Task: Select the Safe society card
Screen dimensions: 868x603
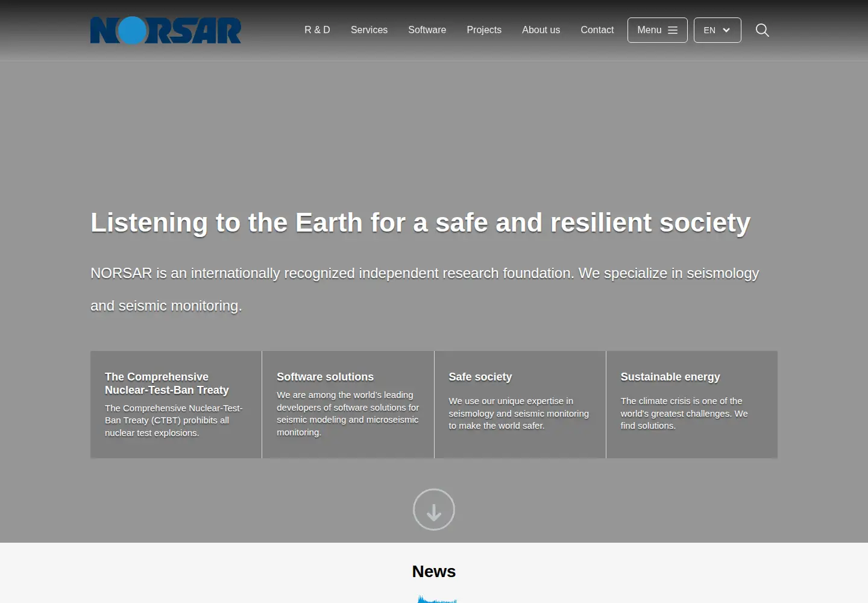Action: 520,405
